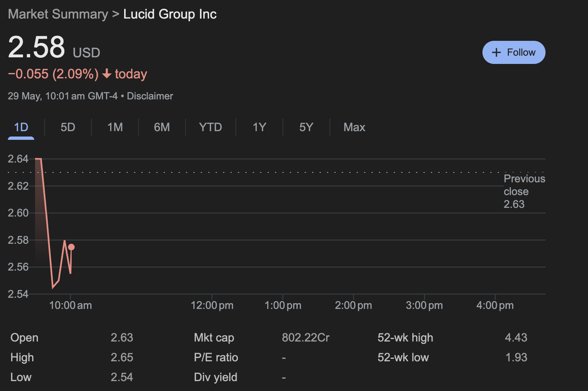Click the 2.54 y-axis label
Screen dimensions: 588x391
tap(18, 294)
